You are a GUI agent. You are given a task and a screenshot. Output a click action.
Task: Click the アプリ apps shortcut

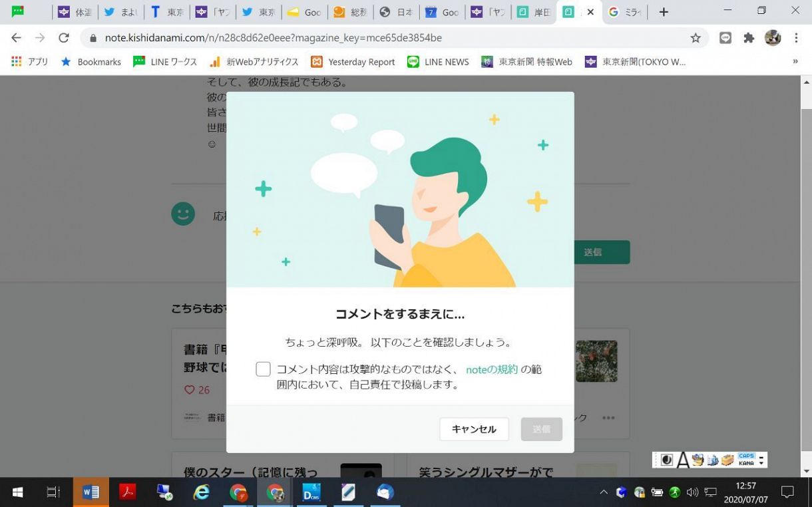pyautogui.click(x=30, y=62)
